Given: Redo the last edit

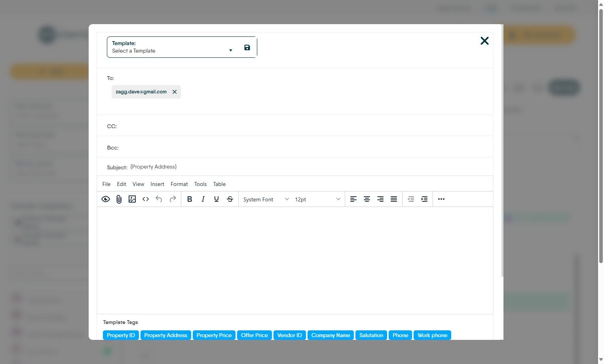Looking at the screenshot, I should 173,199.
